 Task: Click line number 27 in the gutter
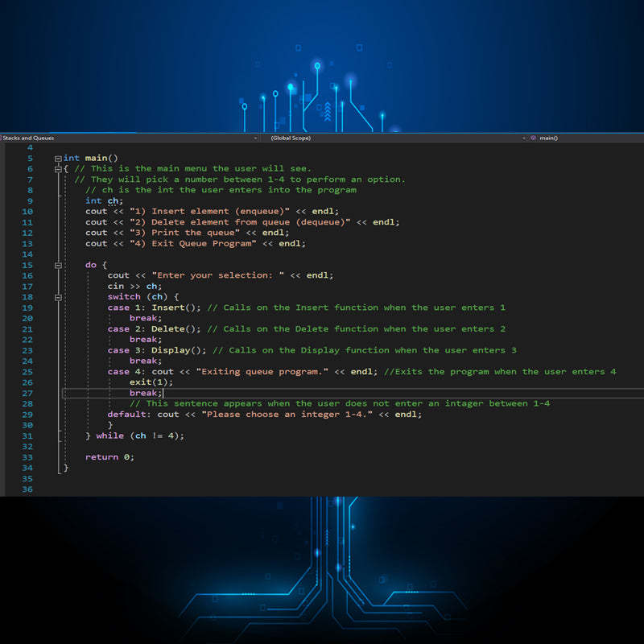(27, 393)
